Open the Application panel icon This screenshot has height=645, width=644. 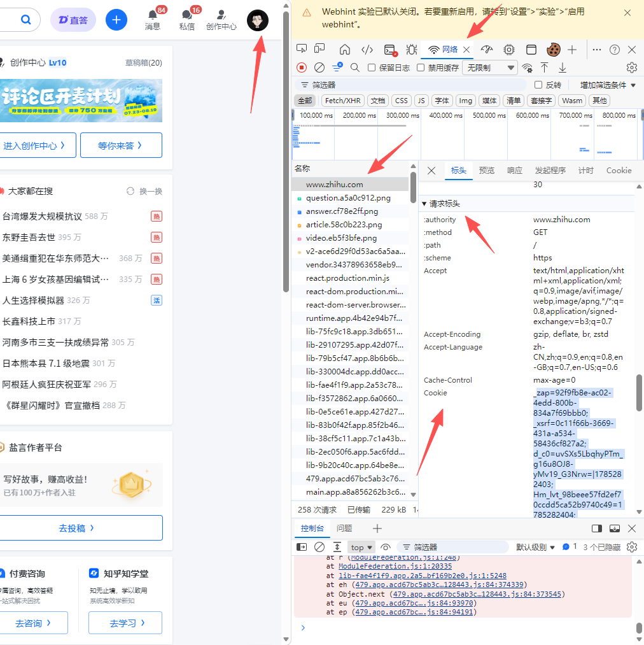[x=531, y=50]
